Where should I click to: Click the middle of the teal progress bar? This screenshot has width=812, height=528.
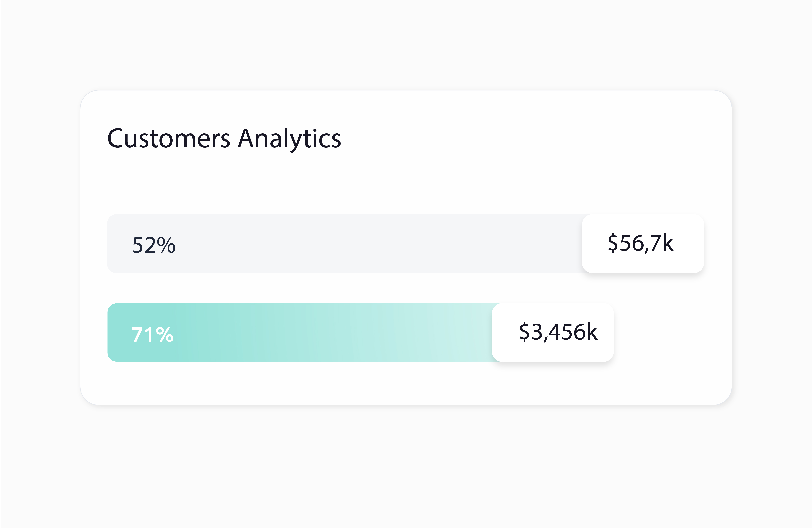pyautogui.click(x=300, y=332)
